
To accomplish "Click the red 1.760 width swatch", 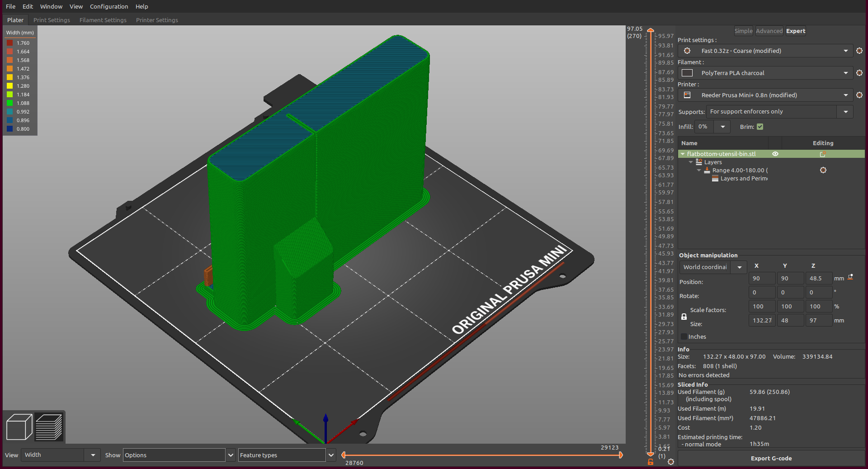I will (10, 43).
